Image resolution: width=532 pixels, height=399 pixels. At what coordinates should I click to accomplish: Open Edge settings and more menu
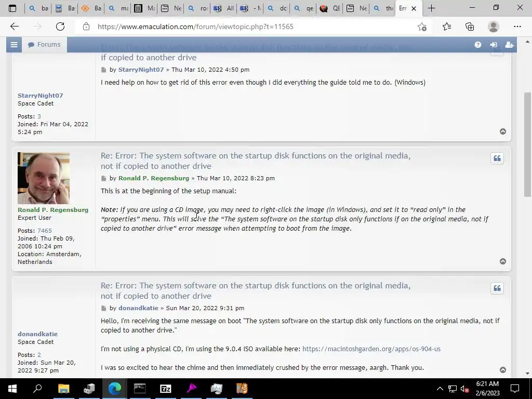pyautogui.click(x=517, y=26)
